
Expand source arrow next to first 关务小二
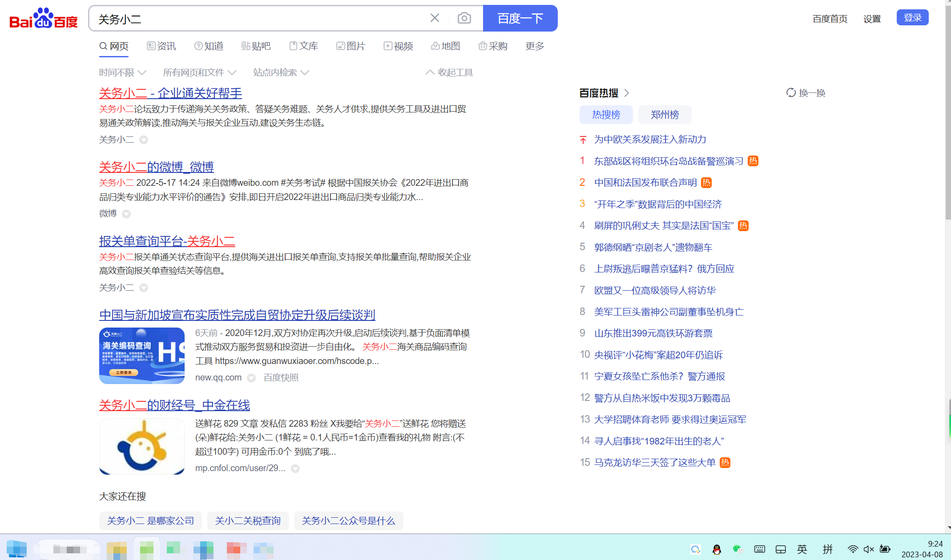pyautogui.click(x=144, y=140)
